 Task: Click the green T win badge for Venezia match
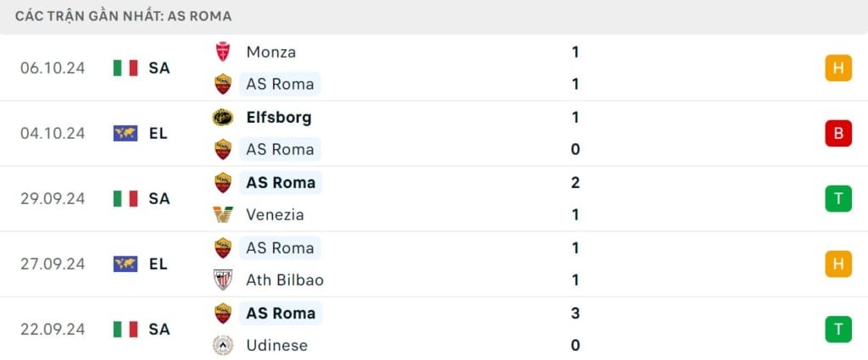837,198
